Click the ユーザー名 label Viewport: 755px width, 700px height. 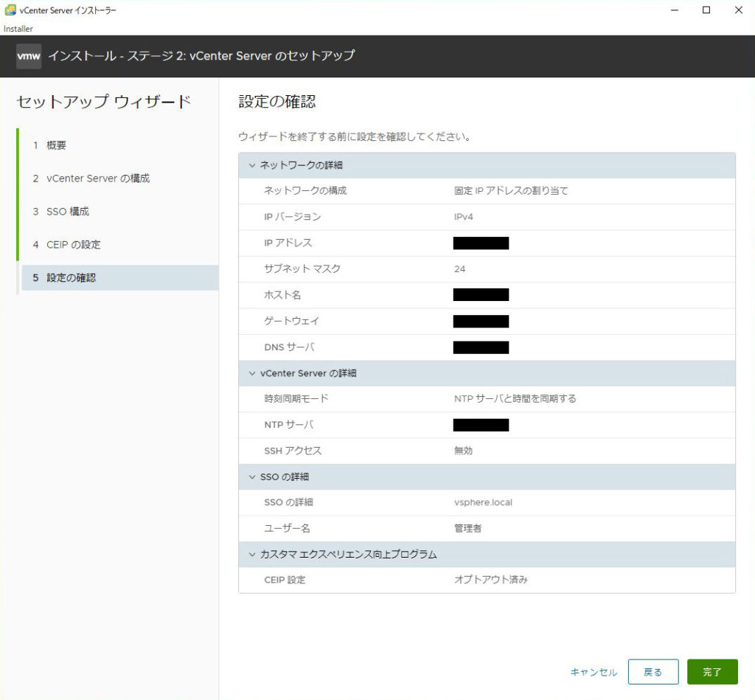[287, 528]
